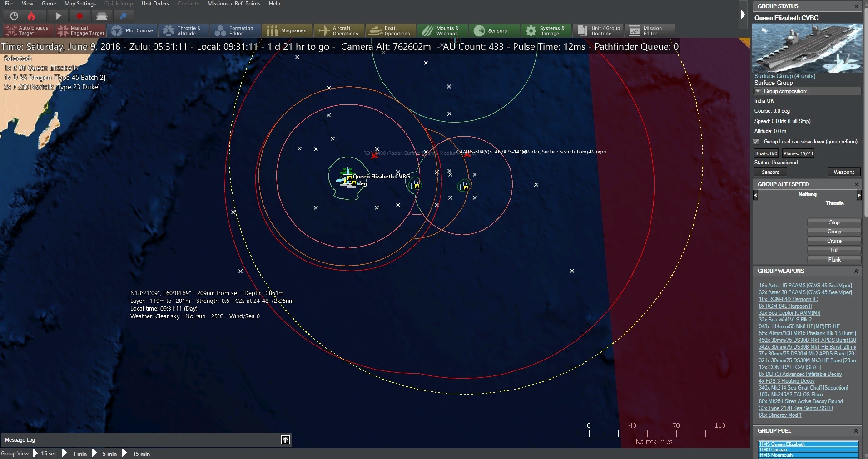Open the Mounts & Weapons panel
Viewport: 868px width, 459px height.
click(x=442, y=30)
